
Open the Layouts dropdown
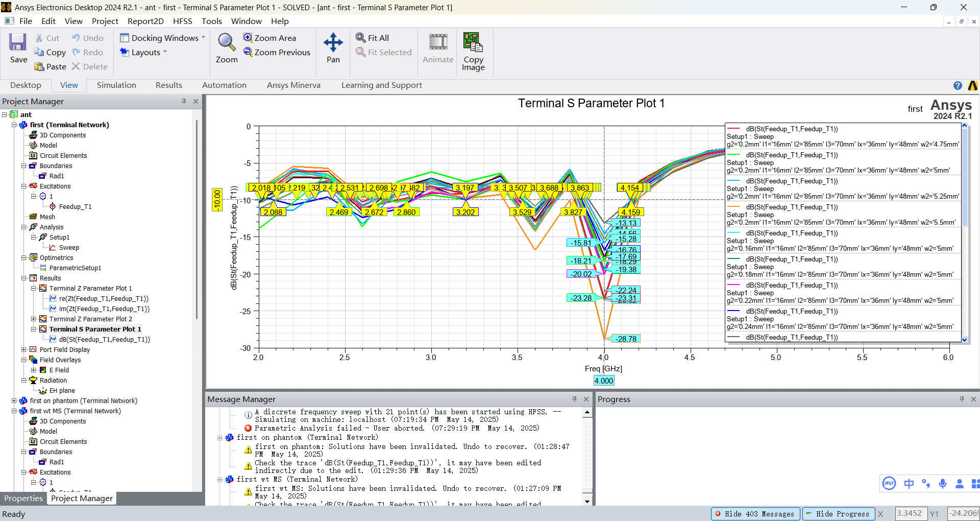click(x=143, y=52)
